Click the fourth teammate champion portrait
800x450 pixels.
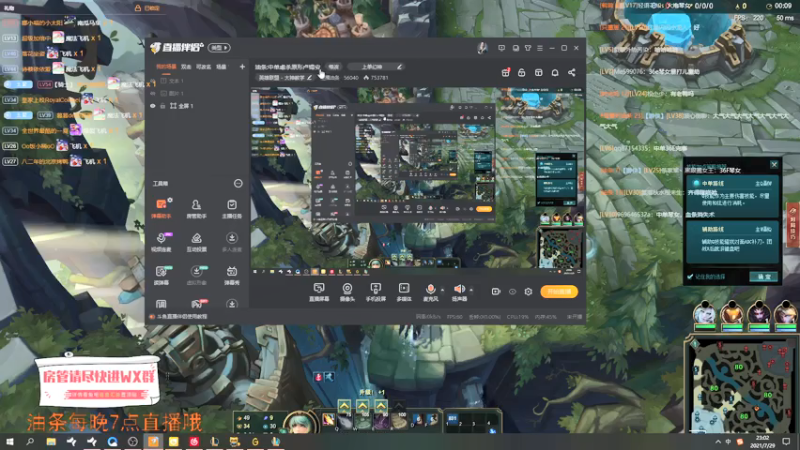point(786,313)
